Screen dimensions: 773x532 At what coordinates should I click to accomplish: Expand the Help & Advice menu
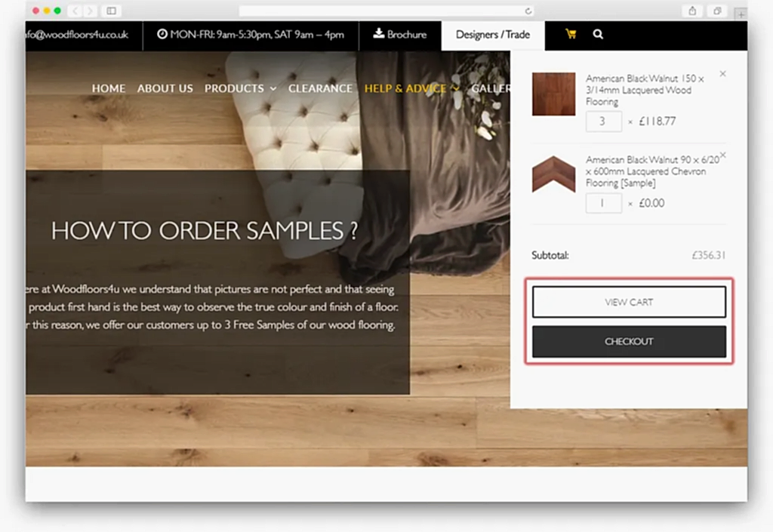[411, 88]
